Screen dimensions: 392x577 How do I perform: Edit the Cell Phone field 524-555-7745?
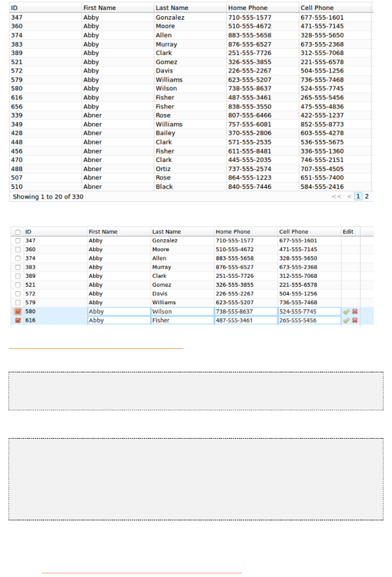point(309,312)
